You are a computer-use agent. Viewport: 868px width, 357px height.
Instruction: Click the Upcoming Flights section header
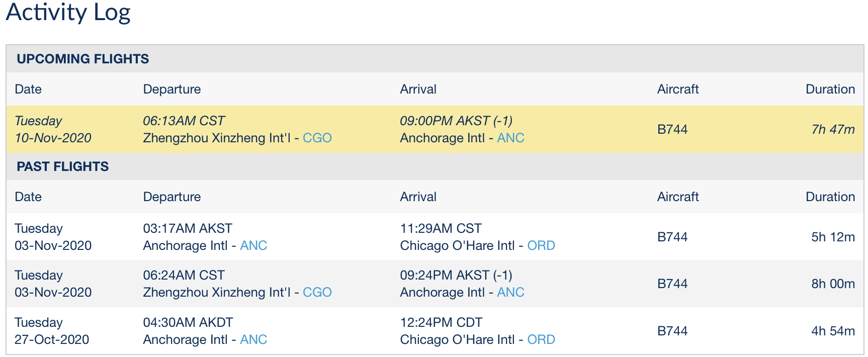83,59
